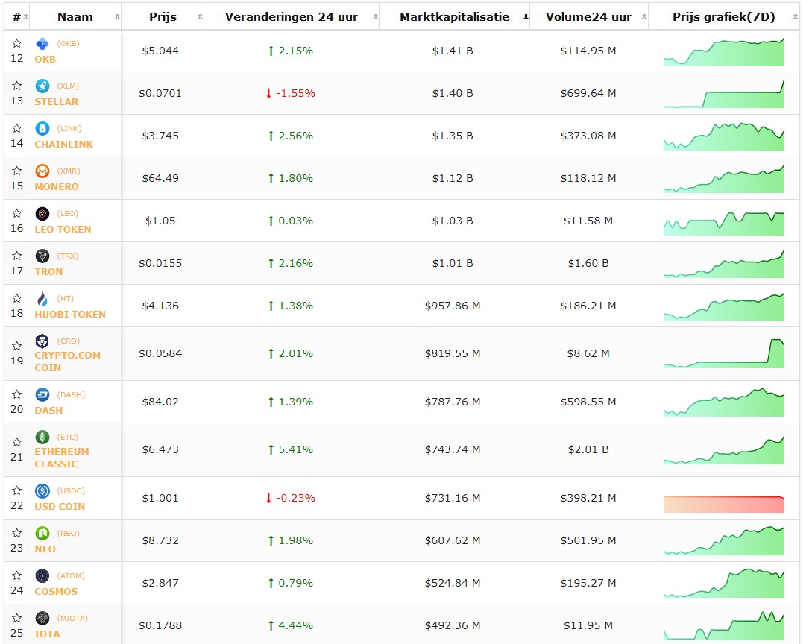Image resolution: width=812 pixels, height=644 pixels.
Task: Star the Cosmos row as favorite
Action: pyautogui.click(x=17, y=576)
